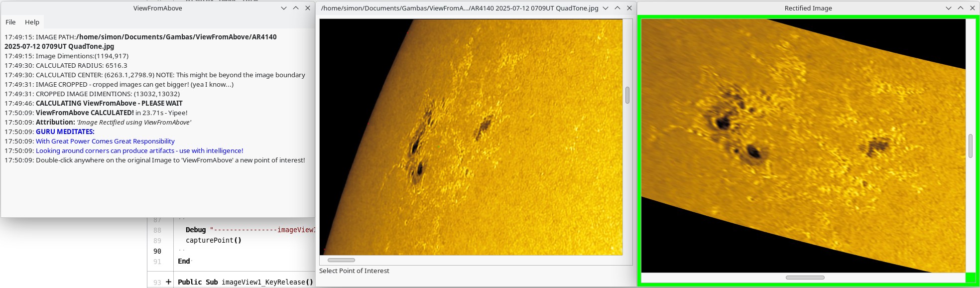This screenshot has width=980, height=288.
Task: Click the Rectified Image horizontal scrollbar handle
Action: point(805,278)
